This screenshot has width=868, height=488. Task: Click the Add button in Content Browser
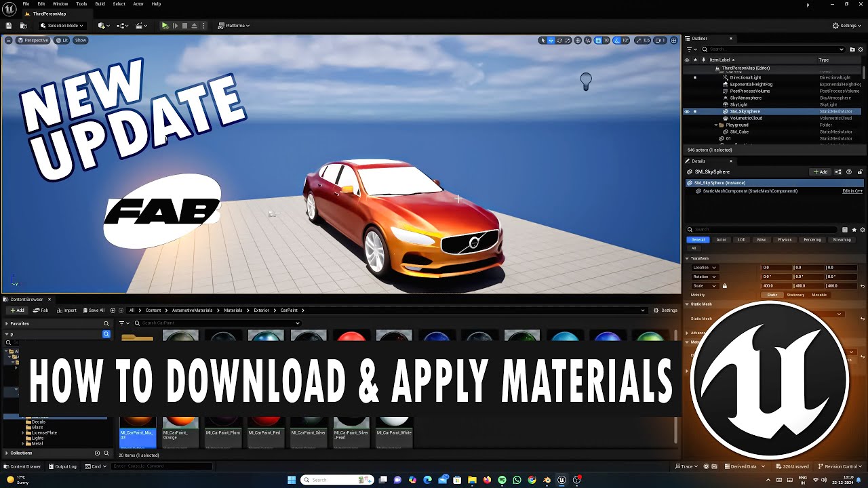17,310
